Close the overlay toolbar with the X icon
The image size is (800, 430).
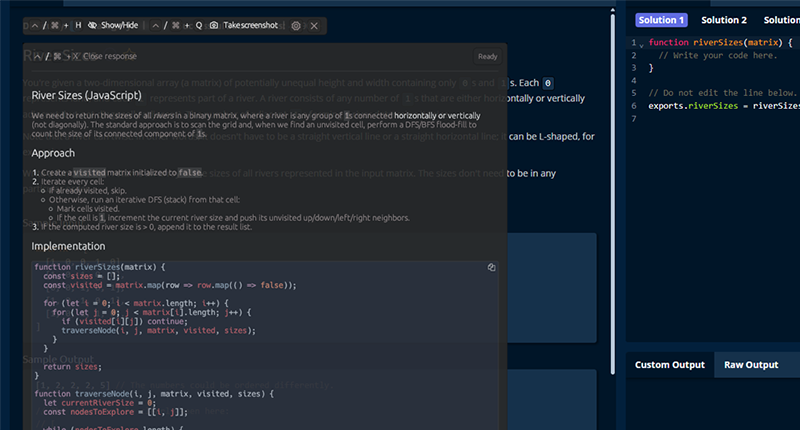click(314, 25)
